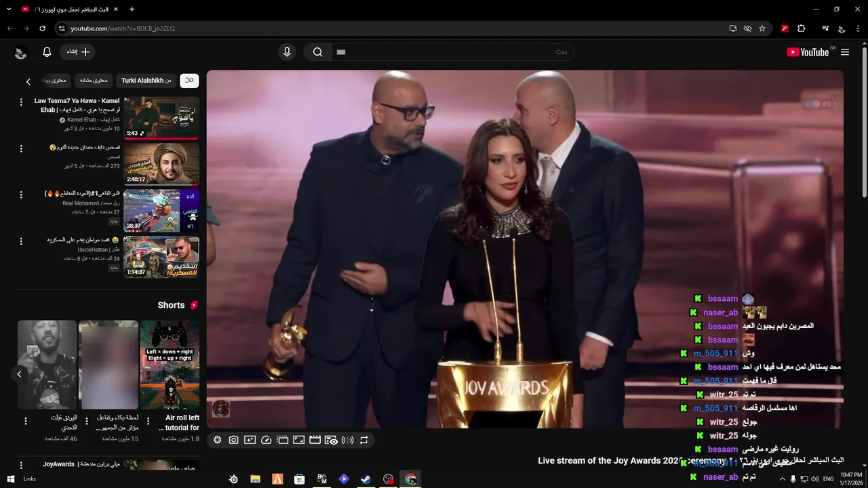This screenshot has width=868, height=488.
Task: Open Chrome media controls music-note icon
Action: (825, 28)
